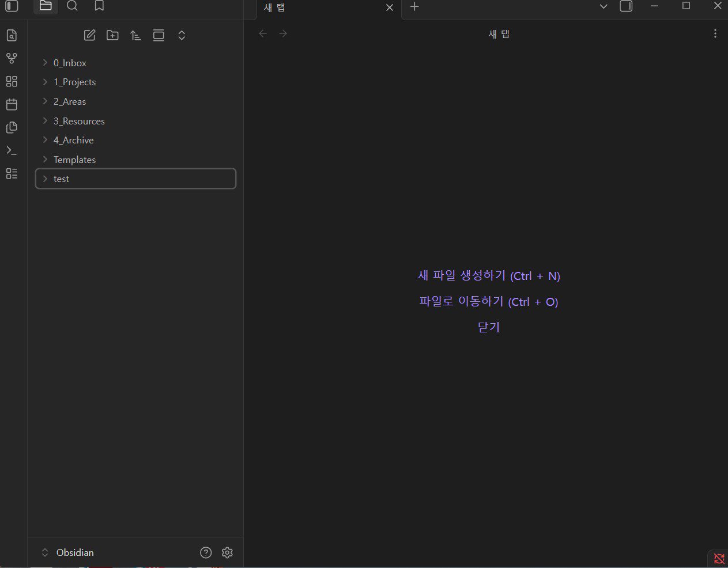Open the outline list icon in the ribbon
This screenshot has width=728, height=568.
point(12,173)
